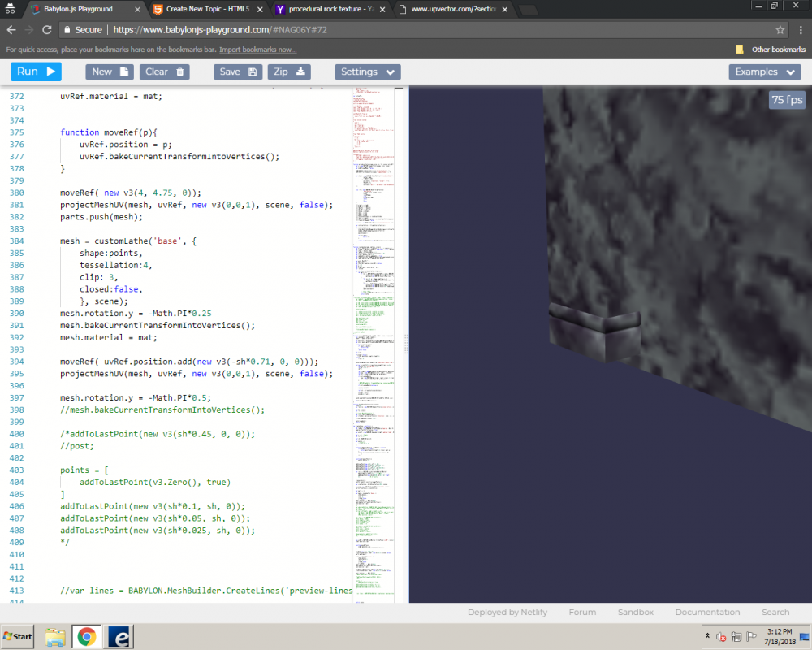
Task: Clear the editor with Clear button
Action: click(x=166, y=71)
